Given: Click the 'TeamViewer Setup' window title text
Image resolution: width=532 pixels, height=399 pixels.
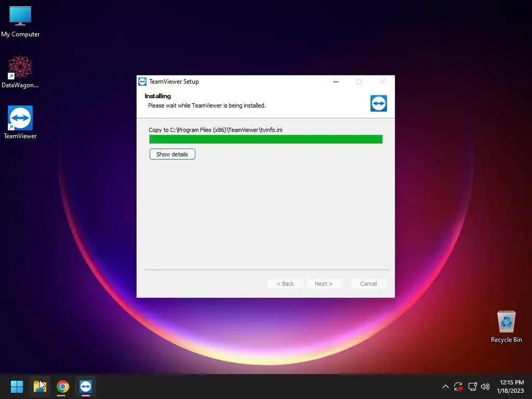Looking at the screenshot, I should [x=174, y=82].
